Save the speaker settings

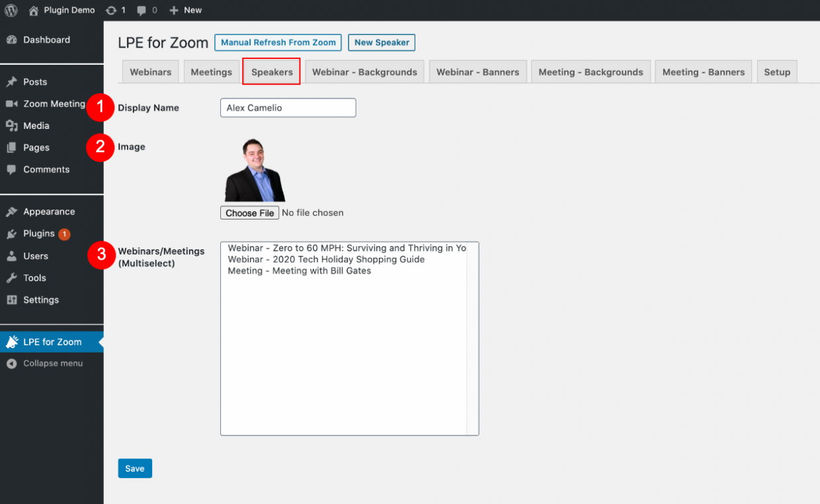click(135, 468)
